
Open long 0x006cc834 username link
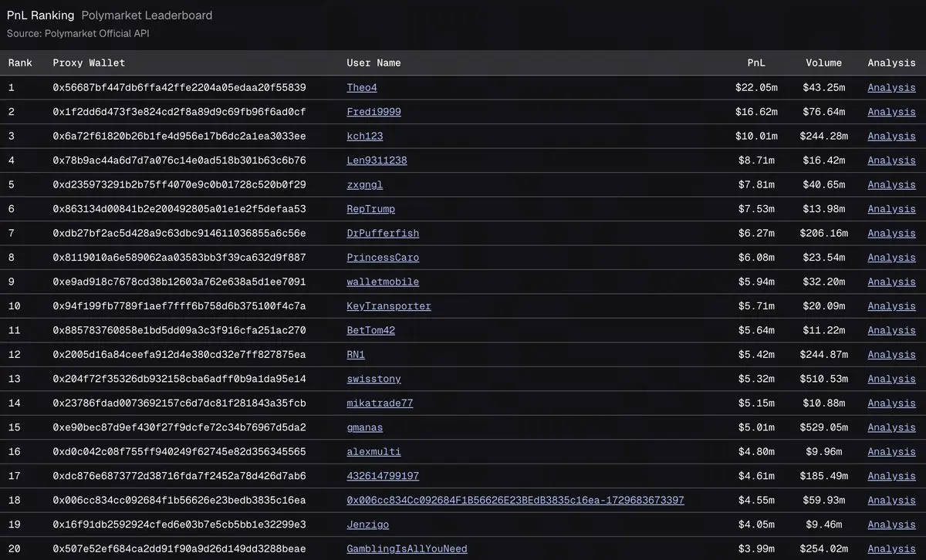coord(515,501)
